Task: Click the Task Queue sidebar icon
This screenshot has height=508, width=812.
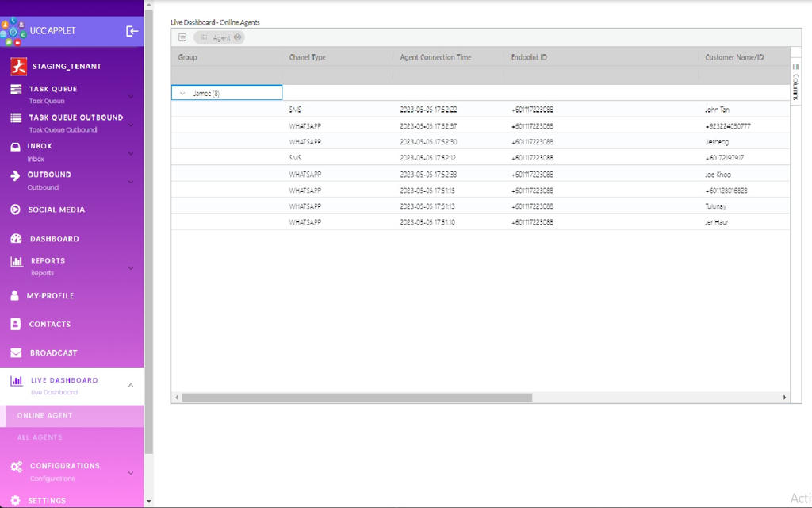Action: pyautogui.click(x=16, y=90)
